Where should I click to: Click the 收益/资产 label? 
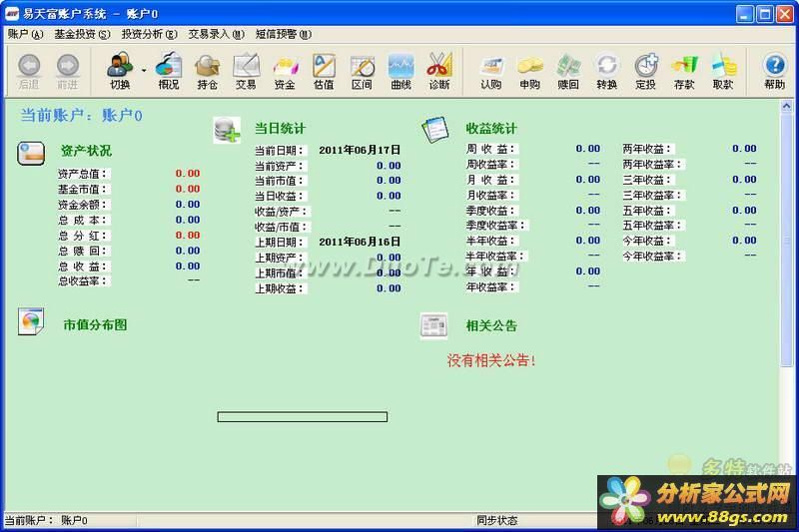click(283, 212)
